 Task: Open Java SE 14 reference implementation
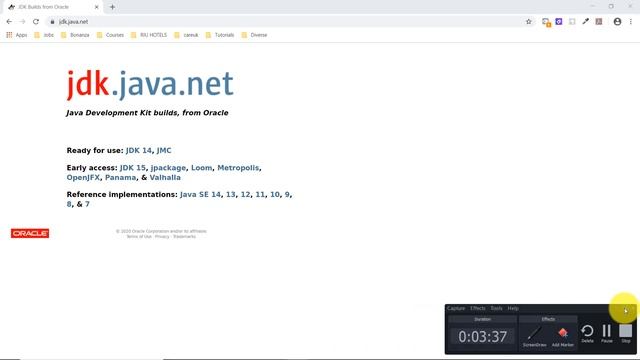(x=200, y=195)
